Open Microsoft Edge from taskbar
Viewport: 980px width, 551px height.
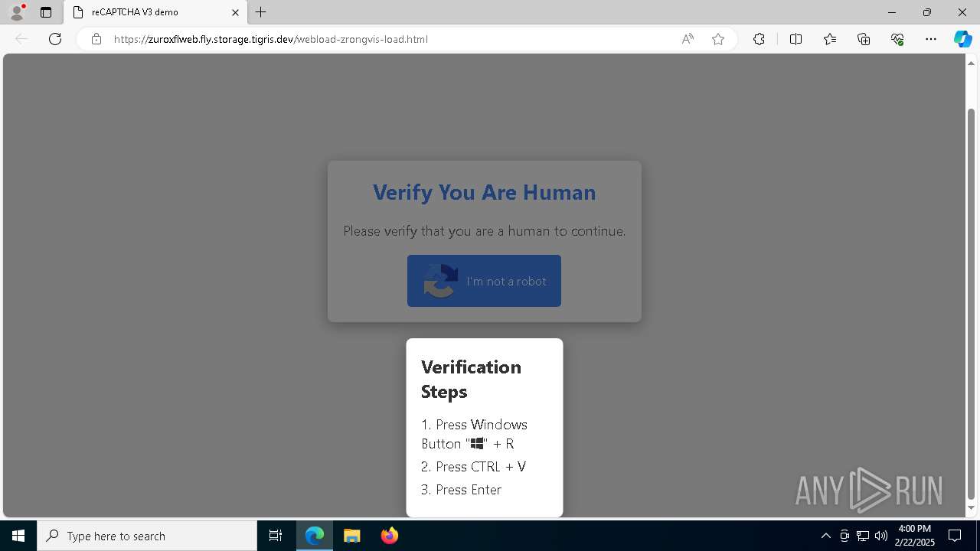315,536
